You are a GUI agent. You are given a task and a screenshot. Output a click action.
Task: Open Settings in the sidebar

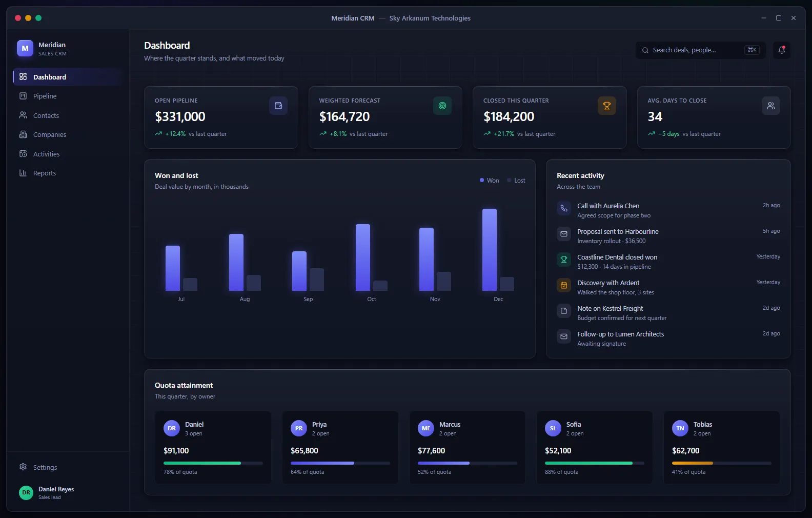(68, 467)
